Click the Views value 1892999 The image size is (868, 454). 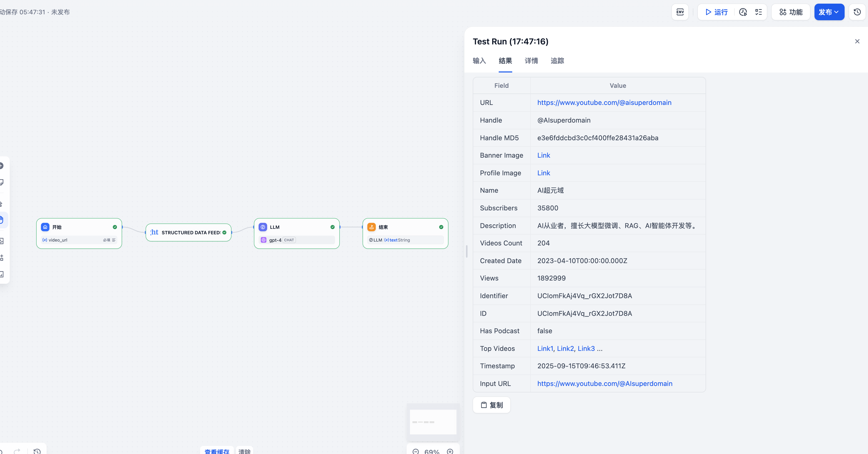(x=551, y=278)
